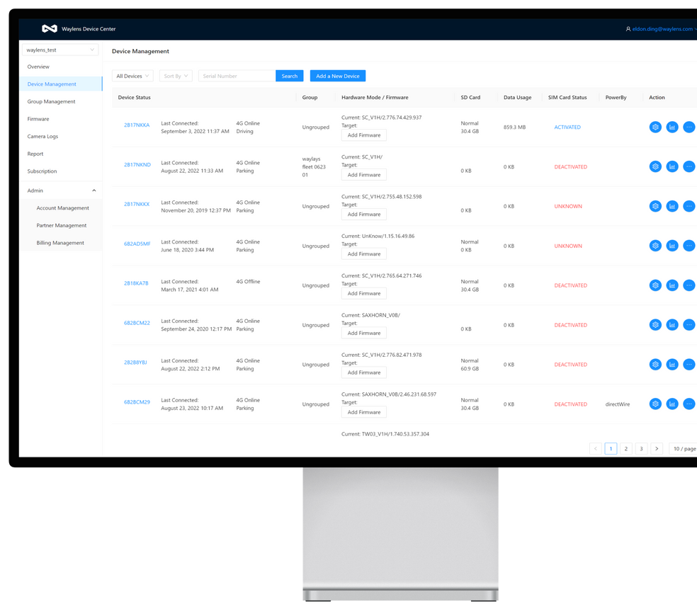Collapse the Admin sidebar section
Viewport: 697px width, 616px height.
click(61, 190)
